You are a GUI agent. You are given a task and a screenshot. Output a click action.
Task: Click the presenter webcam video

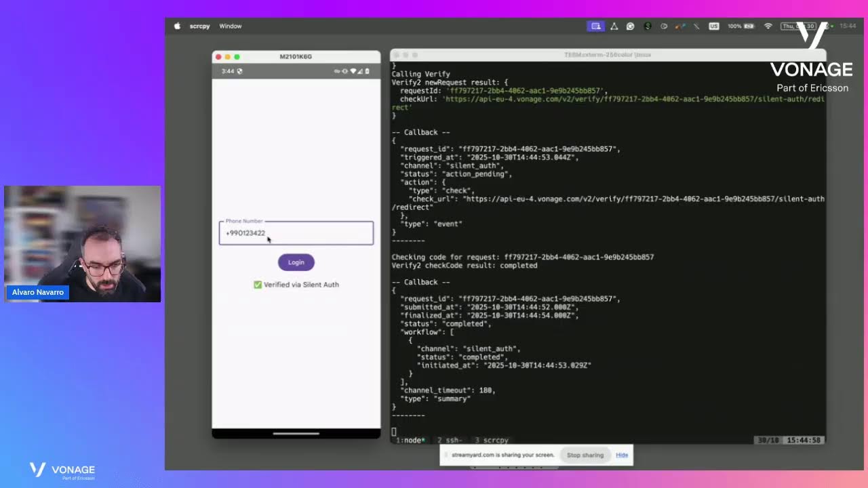(x=82, y=243)
